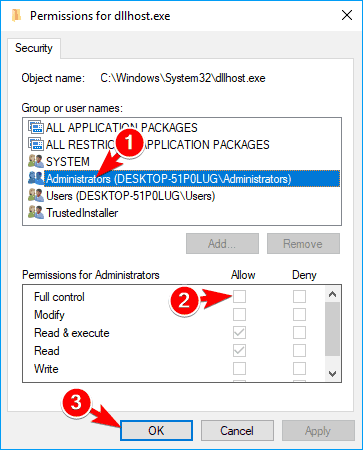Image resolution: width=363 pixels, height=450 pixels.
Task: Select the Administrators group icon
Action: click(36, 178)
